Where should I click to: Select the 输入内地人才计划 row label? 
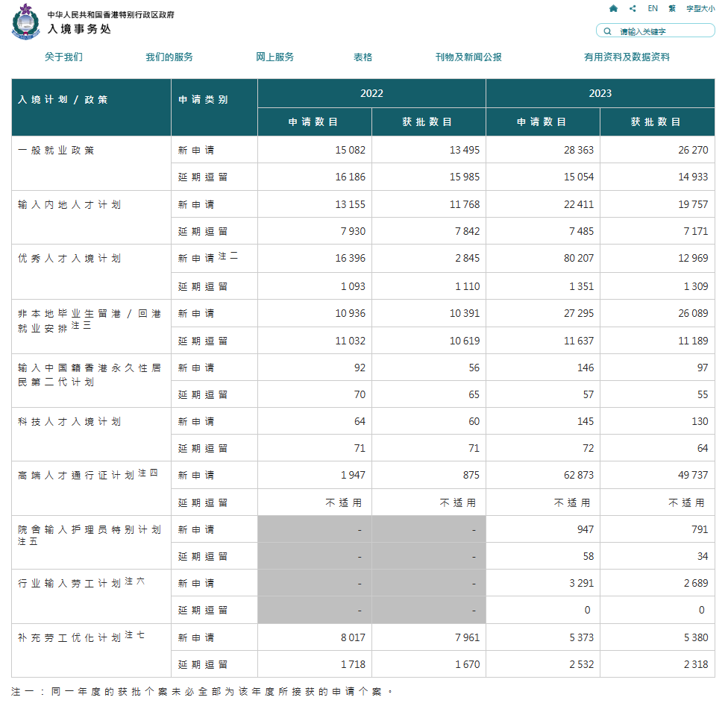[x=69, y=204]
